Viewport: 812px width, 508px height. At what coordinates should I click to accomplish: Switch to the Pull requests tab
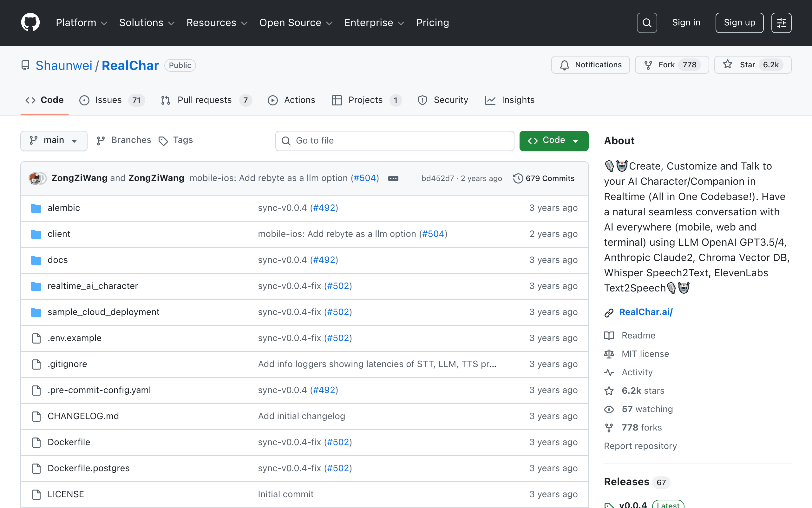(206, 100)
